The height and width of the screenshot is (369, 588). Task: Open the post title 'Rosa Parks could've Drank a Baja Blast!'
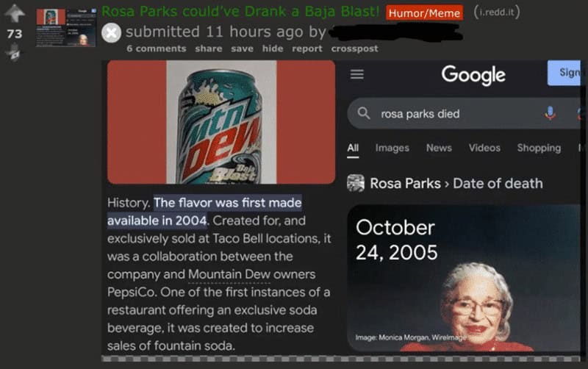pyautogui.click(x=240, y=12)
